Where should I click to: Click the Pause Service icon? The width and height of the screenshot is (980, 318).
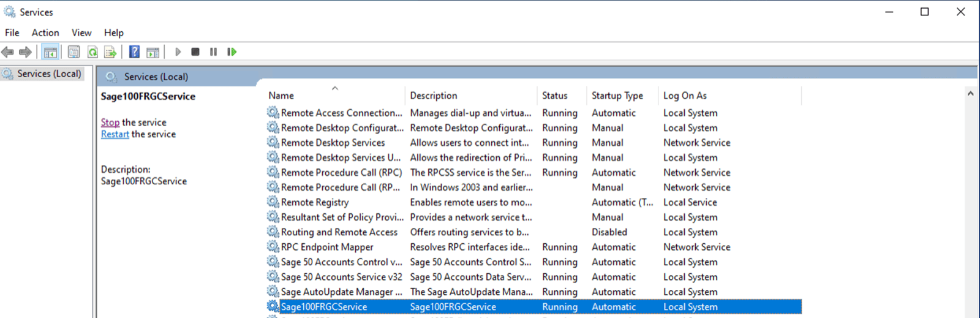[213, 52]
